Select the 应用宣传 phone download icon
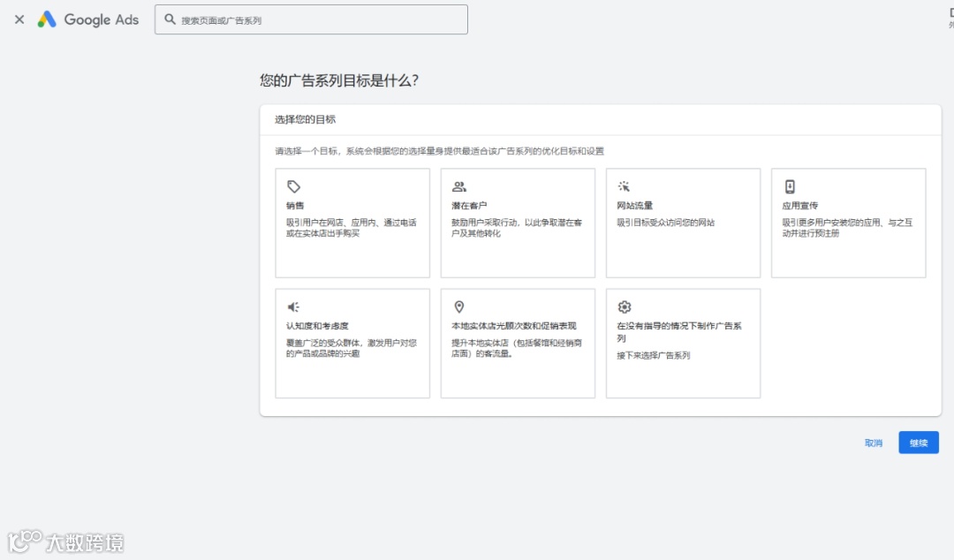This screenshot has width=954, height=560. click(790, 186)
